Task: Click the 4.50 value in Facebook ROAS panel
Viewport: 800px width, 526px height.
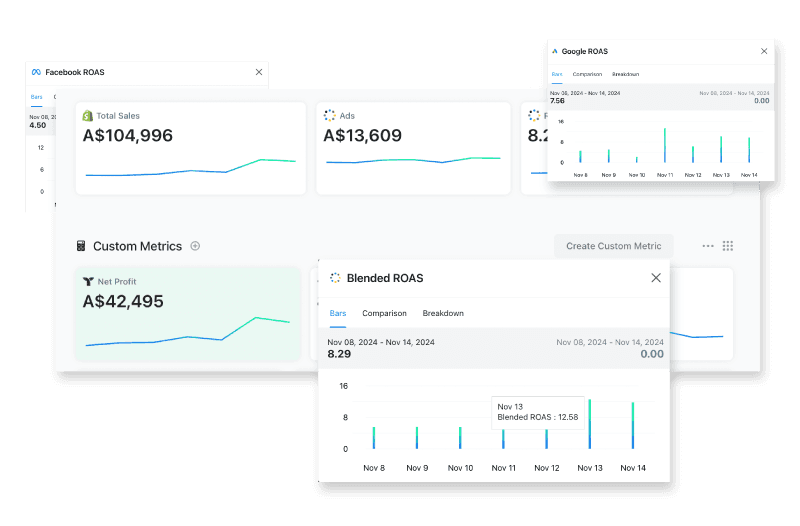Action: (38, 126)
